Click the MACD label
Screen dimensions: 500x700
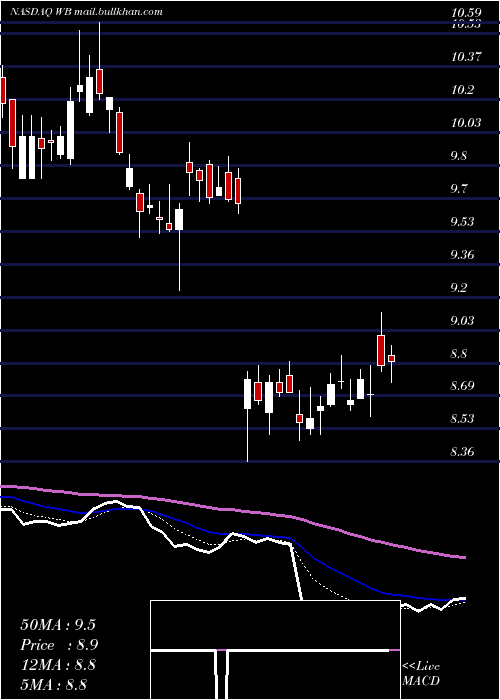(421, 681)
